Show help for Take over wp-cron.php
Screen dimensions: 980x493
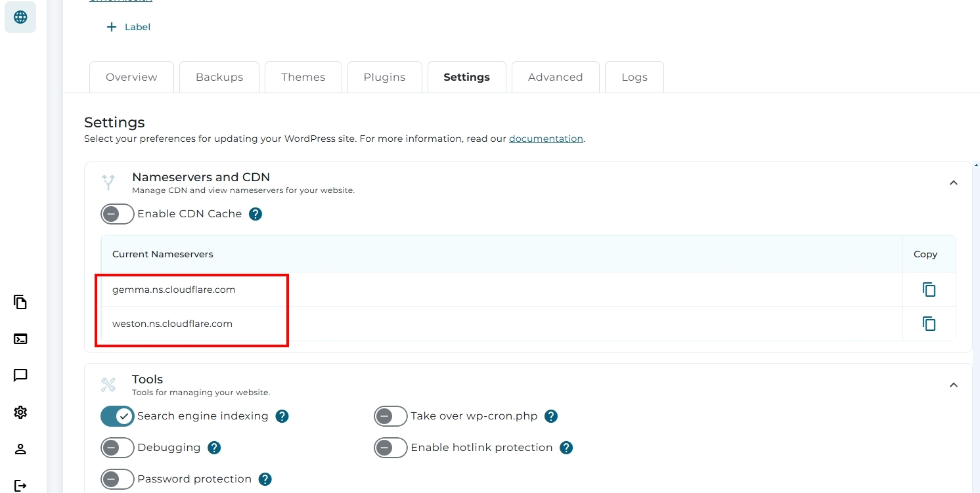(551, 416)
